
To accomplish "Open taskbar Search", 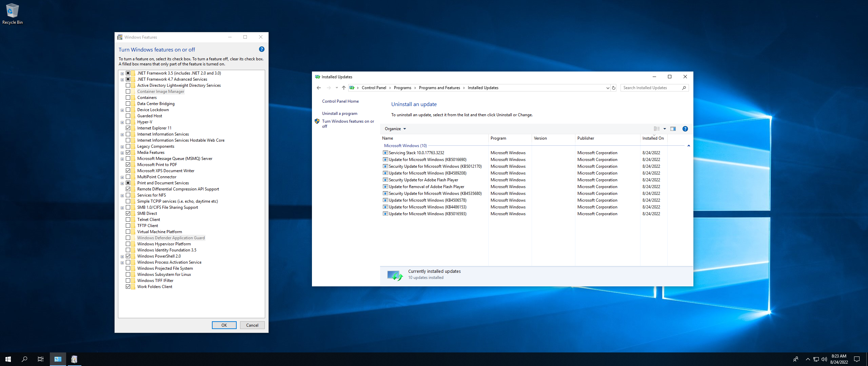I will (24, 359).
